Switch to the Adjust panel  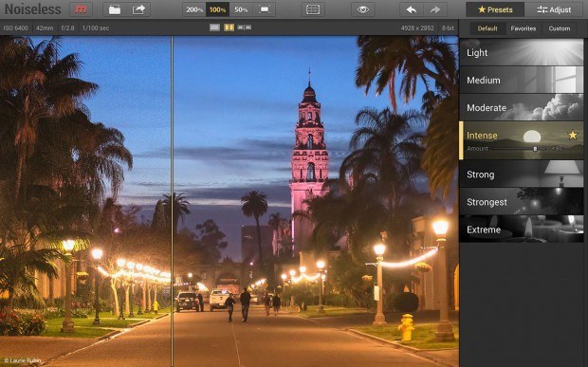(554, 9)
